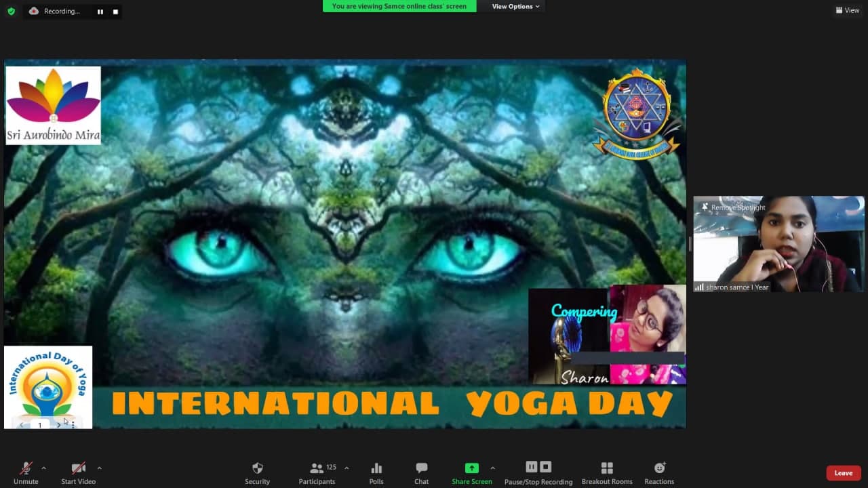Open the View Options dropdown

[515, 6]
